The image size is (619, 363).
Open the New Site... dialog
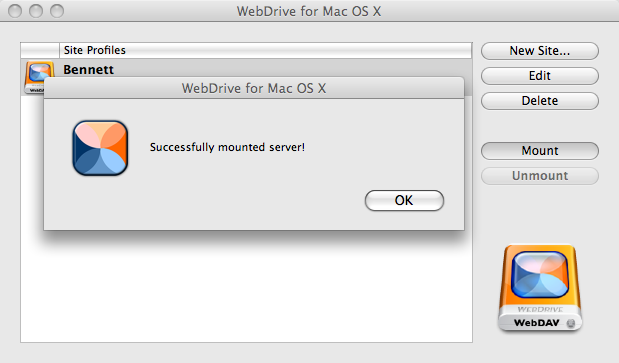(x=540, y=51)
